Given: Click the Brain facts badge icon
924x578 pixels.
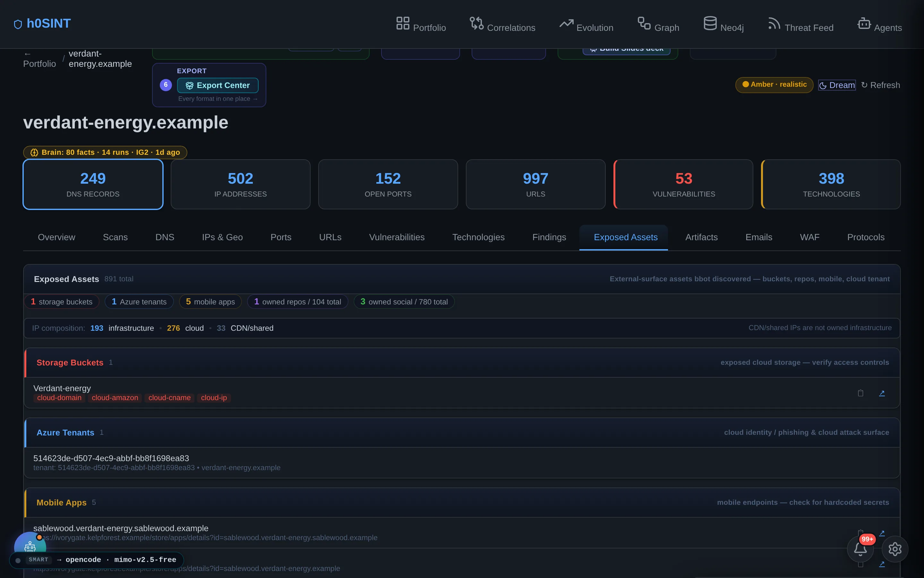Looking at the screenshot, I should (34, 153).
